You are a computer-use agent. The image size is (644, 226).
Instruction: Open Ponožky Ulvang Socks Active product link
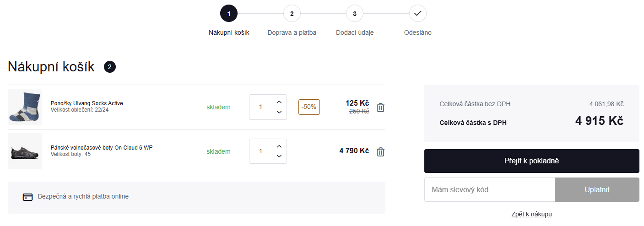pyautogui.click(x=87, y=103)
